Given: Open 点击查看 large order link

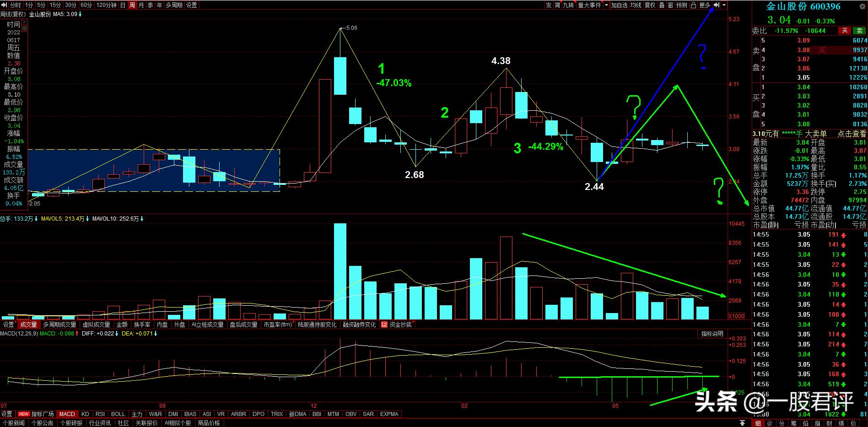Looking at the screenshot, I should click(852, 134).
